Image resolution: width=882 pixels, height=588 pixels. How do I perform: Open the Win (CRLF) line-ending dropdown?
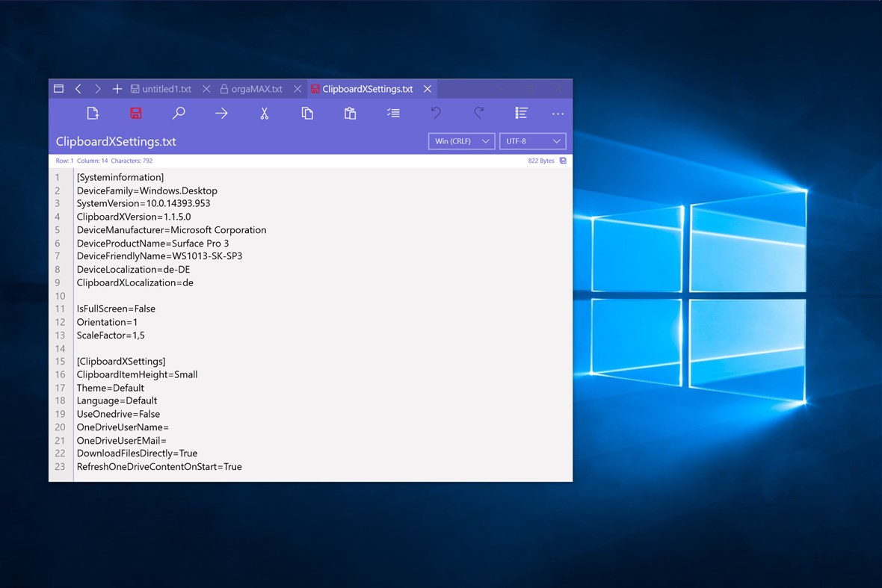pyautogui.click(x=461, y=140)
